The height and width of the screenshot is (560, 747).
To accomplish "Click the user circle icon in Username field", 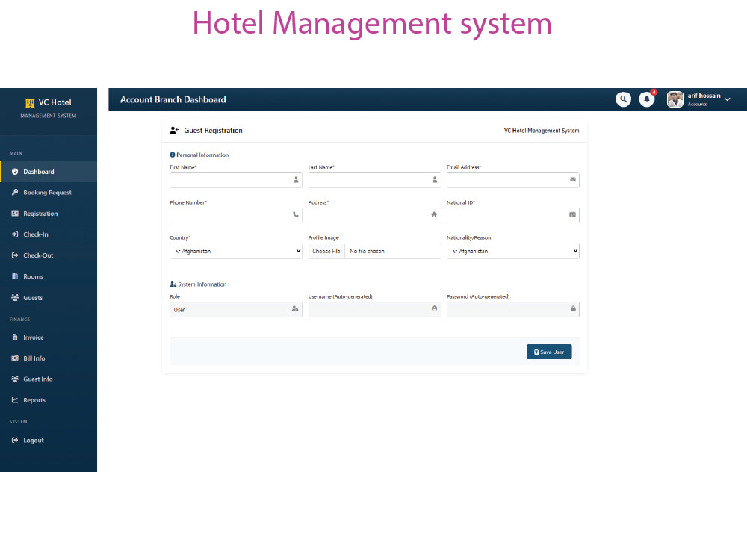I will 434,308.
